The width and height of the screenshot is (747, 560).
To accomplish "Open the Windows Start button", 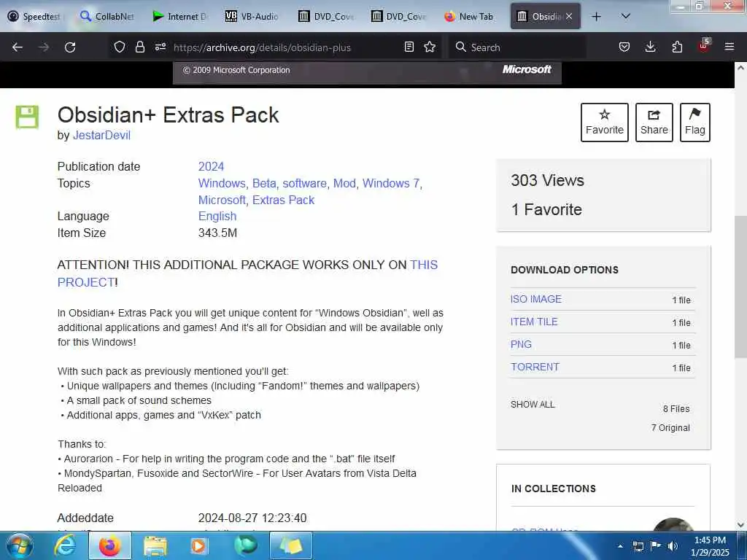I will pyautogui.click(x=20, y=545).
